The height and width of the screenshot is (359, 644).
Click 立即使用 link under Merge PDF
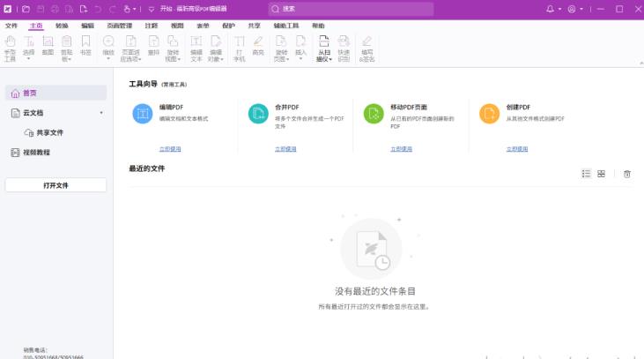click(x=285, y=149)
